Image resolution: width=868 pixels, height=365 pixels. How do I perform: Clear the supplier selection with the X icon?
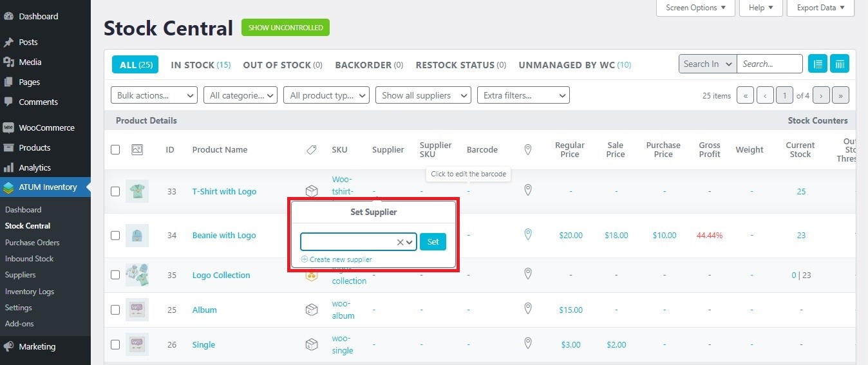tap(400, 242)
